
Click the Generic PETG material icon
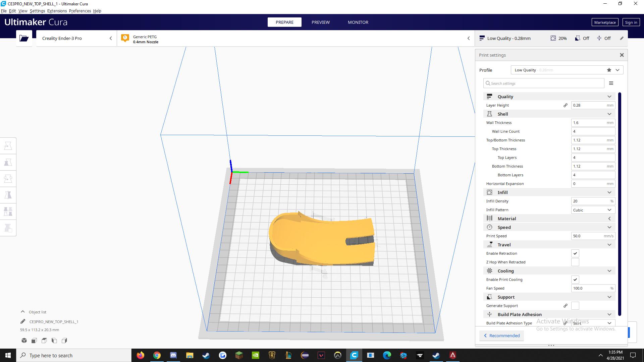tap(125, 38)
